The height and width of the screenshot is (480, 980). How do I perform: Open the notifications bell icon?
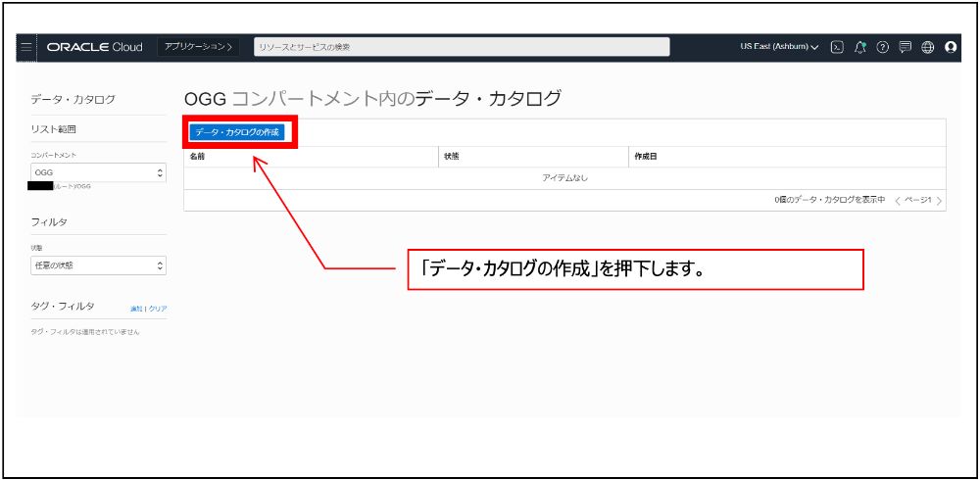coord(860,47)
